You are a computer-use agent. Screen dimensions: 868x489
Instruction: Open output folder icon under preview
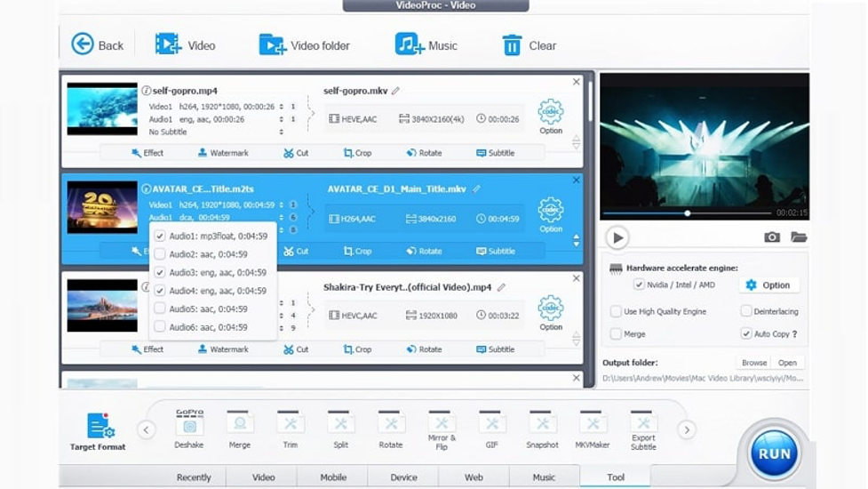click(798, 237)
